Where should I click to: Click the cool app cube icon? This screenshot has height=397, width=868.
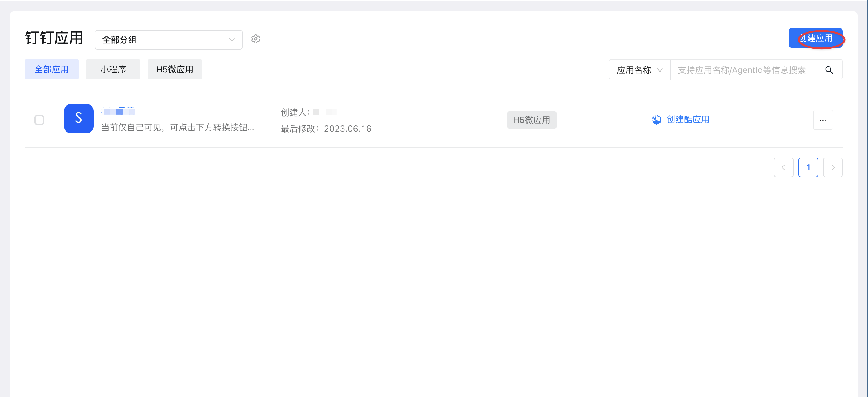click(656, 120)
